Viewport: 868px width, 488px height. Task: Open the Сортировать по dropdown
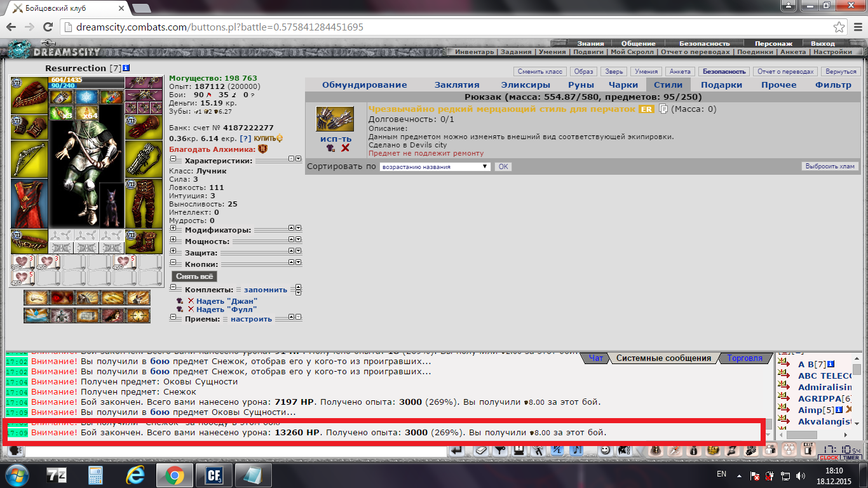pyautogui.click(x=435, y=166)
